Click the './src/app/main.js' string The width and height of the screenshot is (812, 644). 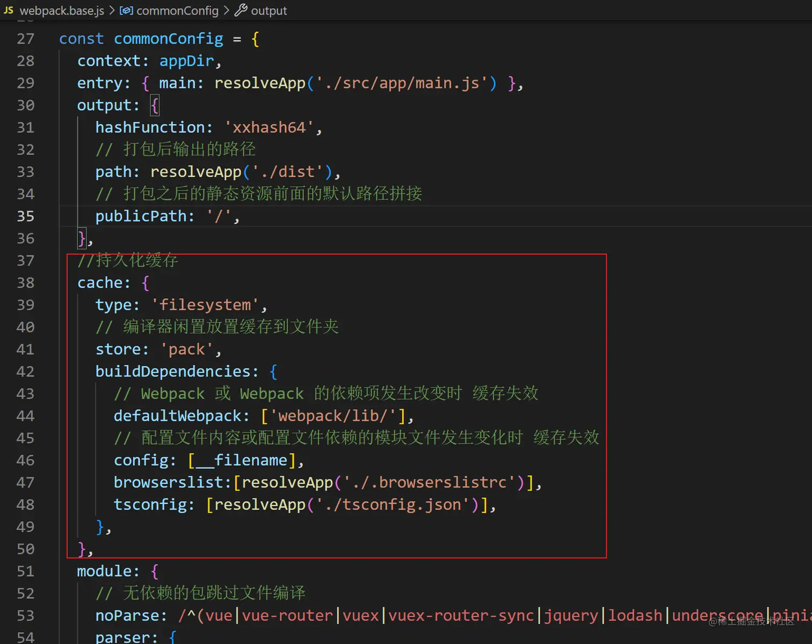pyautogui.click(x=402, y=83)
